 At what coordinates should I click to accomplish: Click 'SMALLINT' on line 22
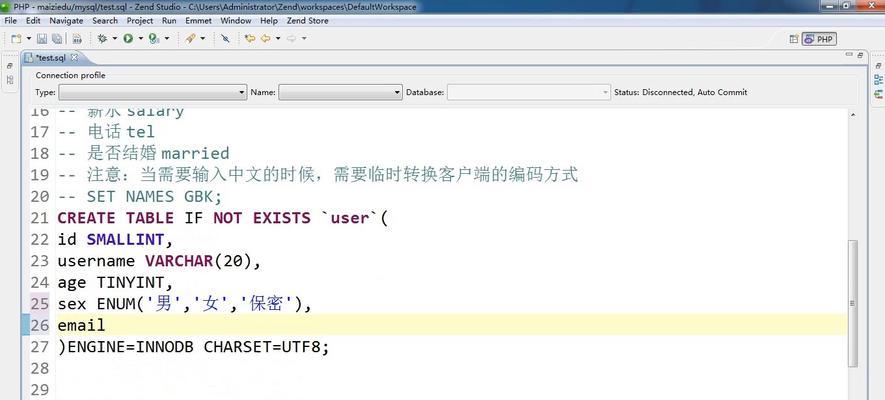(x=125, y=239)
